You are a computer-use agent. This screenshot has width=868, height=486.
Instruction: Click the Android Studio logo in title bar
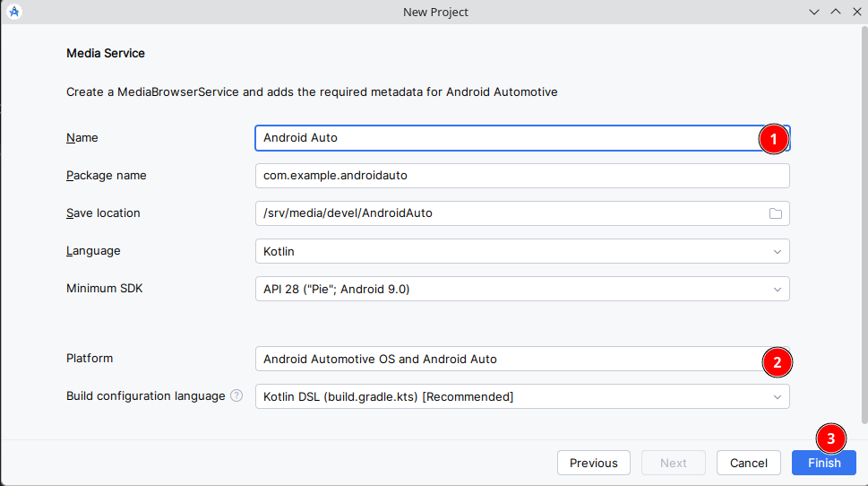[14, 12]
